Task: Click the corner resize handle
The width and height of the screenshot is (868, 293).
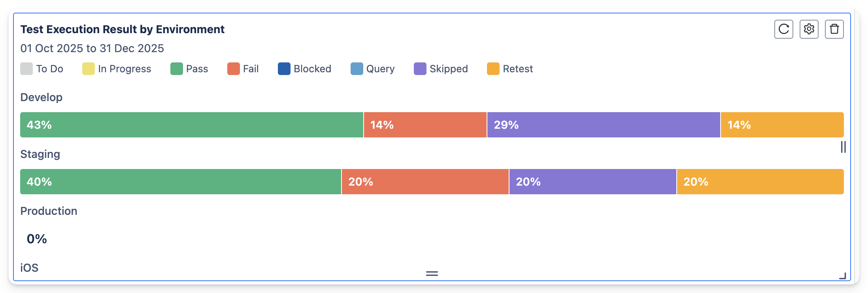Action: click(x=842, y=276)
